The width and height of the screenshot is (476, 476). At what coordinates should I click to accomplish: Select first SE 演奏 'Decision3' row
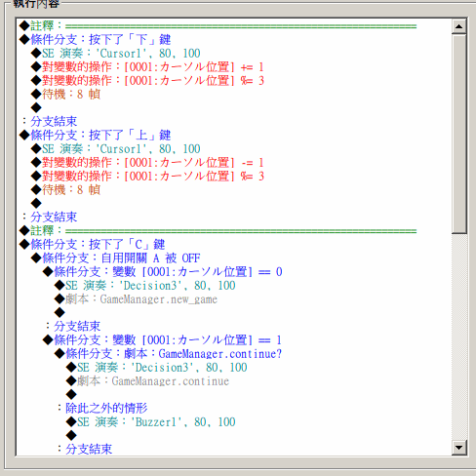tap(145, 285)
